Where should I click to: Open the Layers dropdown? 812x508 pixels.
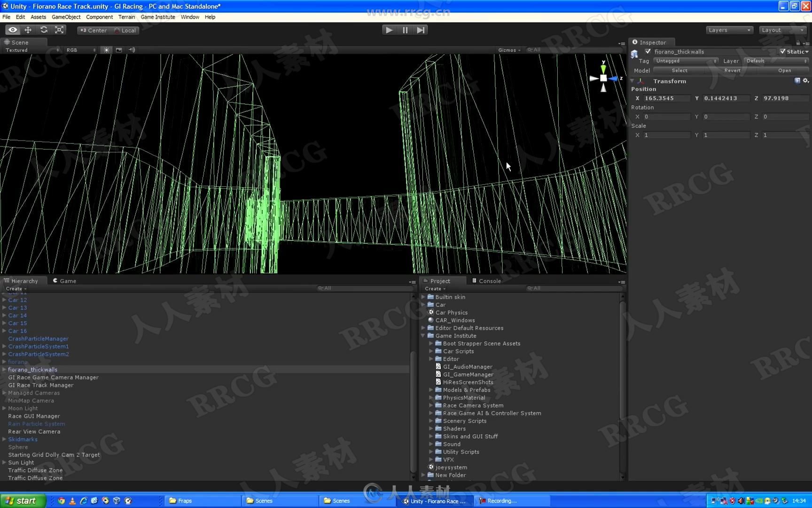pos(729,30)
